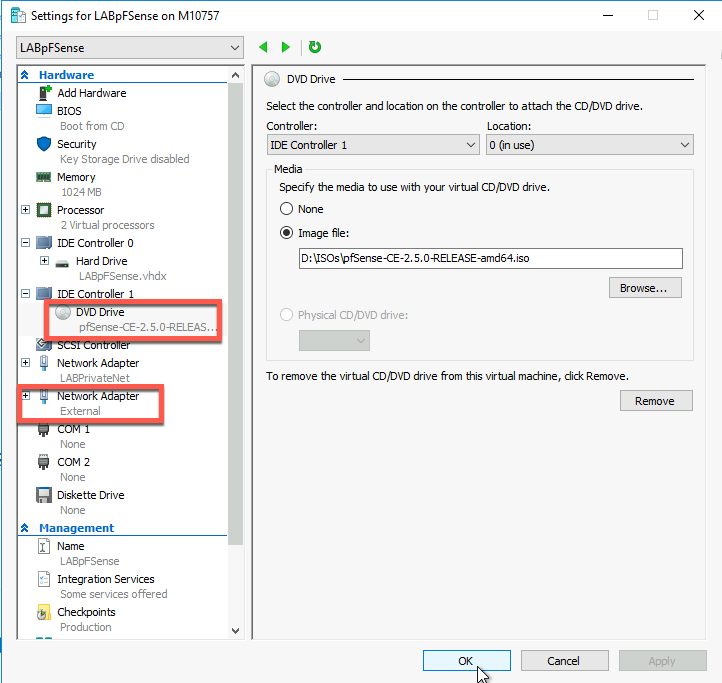Click the hardware tree vertical scrollbar thumb
The height and width of the screenshot is (683, 722).
pos(235,314)
